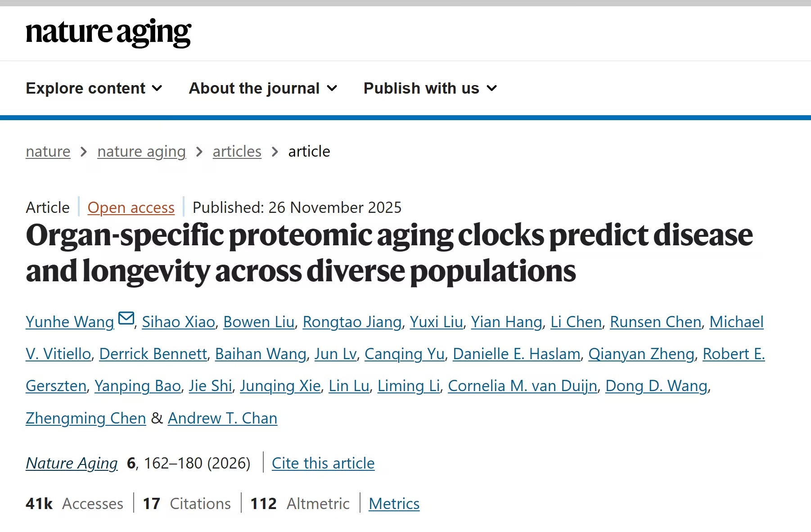Click the Nature Aging journal citation link
This screenshot has width=811, height=532.
pos(72,463)
